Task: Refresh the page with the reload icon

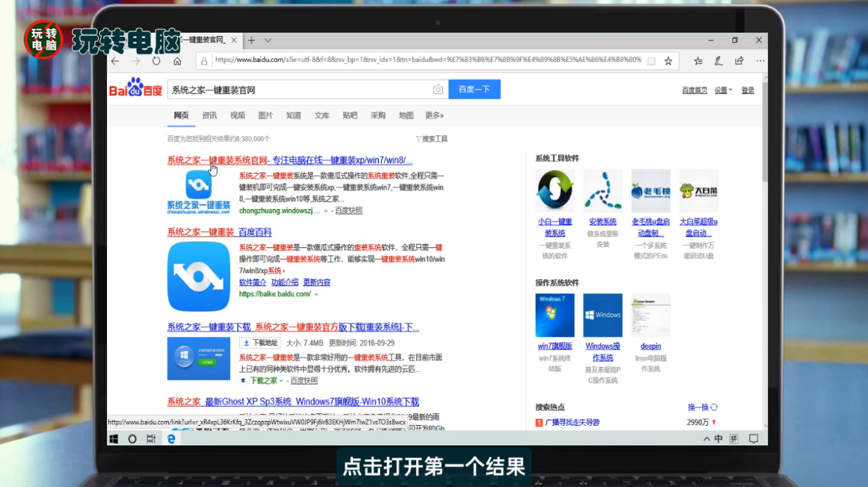Action: click(x=156, y=61)
